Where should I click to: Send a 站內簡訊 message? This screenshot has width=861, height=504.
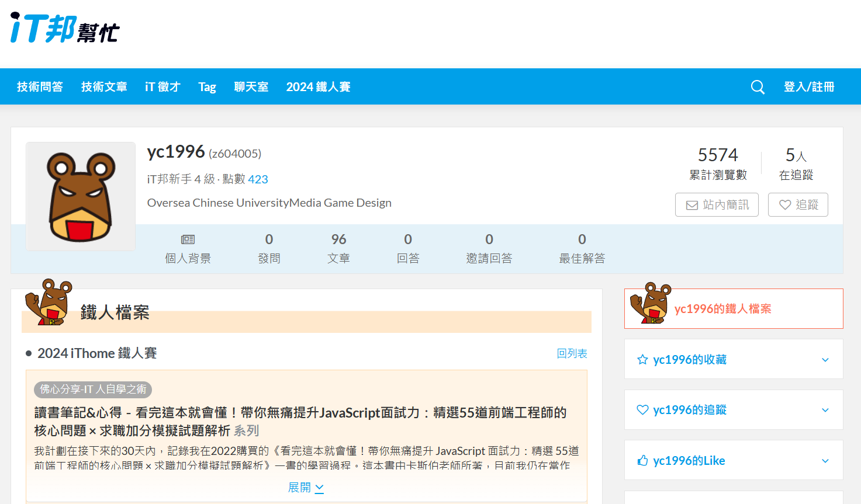(717, 205)
